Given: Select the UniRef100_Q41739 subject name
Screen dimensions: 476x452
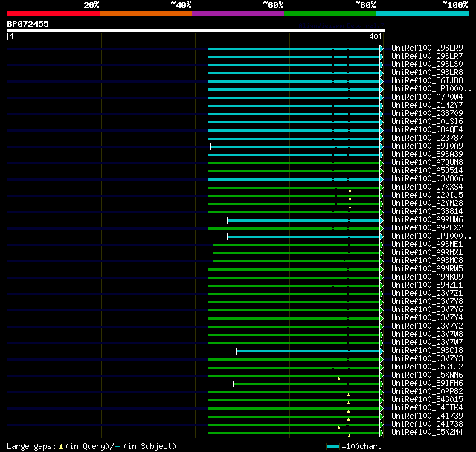Looking at the screenshot, I should pos(427,416).
